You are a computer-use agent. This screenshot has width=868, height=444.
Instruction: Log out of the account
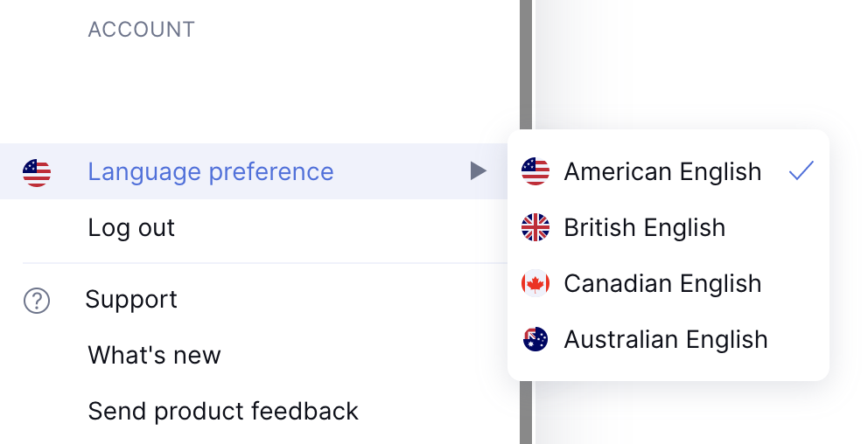point(131,228)
